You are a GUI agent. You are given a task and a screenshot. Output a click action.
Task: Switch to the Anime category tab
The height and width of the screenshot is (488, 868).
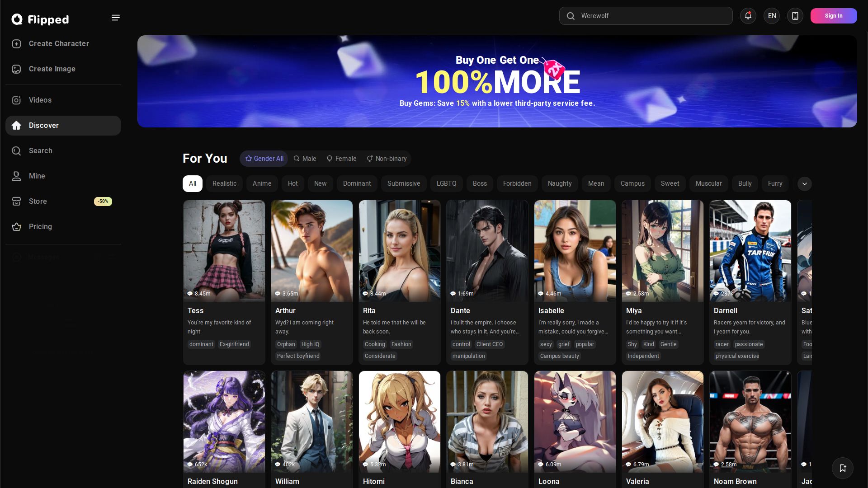pos(262,184)
